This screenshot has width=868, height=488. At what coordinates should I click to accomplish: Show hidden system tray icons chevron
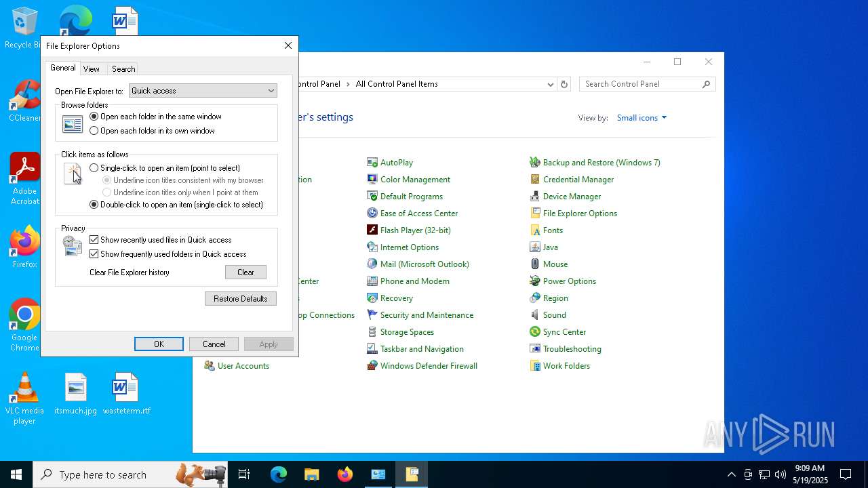click(731, 474)
